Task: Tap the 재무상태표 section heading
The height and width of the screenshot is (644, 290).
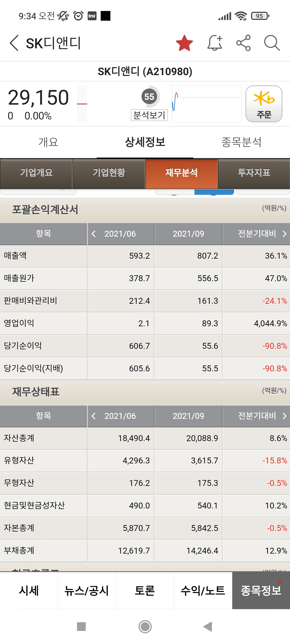Action: click(36, 392)
